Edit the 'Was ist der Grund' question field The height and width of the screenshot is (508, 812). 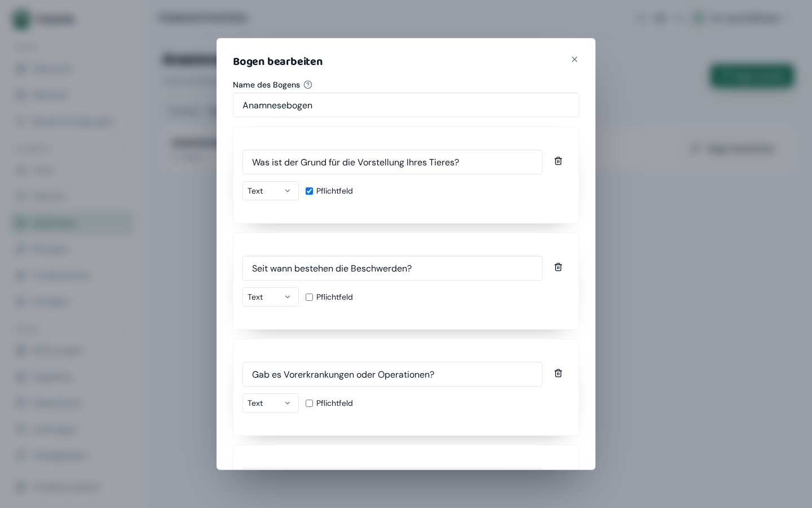pos(392,162)
